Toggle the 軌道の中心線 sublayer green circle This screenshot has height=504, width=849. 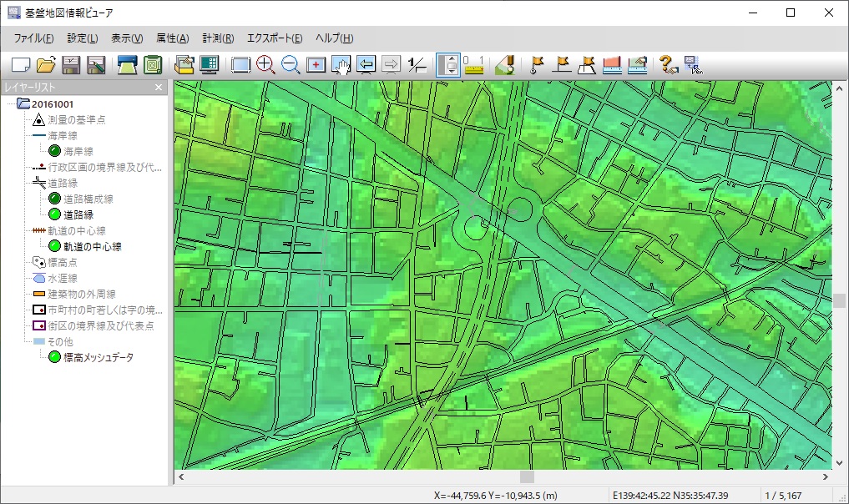pyautogui.click(x=54, y=246)
